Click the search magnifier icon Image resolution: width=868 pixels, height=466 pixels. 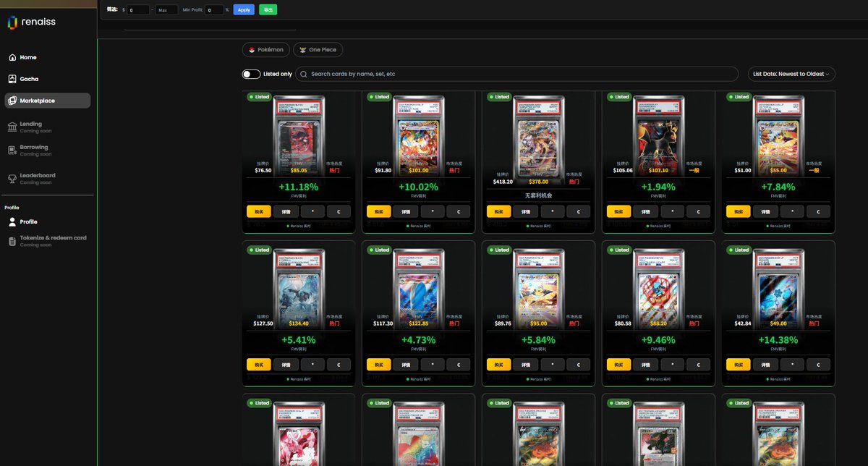(304, 74)
